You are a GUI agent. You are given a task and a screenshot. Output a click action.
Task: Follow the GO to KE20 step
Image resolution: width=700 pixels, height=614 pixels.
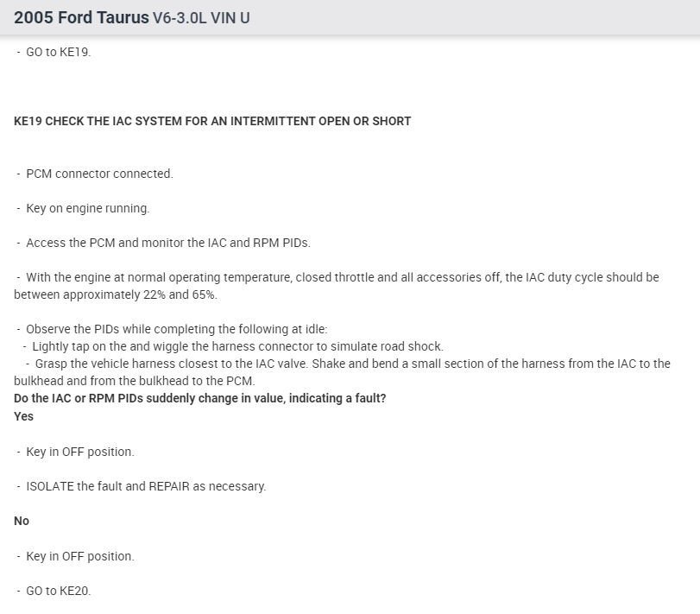[58, 591]
